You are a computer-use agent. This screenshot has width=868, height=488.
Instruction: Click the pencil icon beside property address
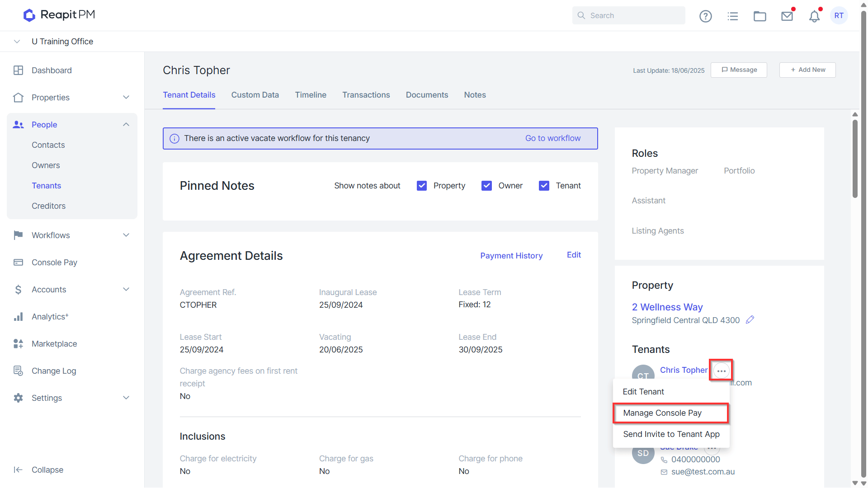[750, 320]
